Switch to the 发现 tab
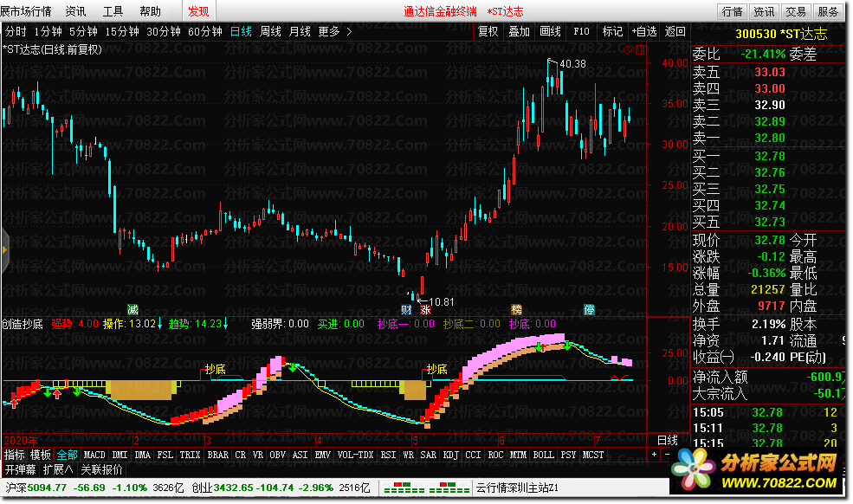Viewport: 853px width, 504px height. 198,11
